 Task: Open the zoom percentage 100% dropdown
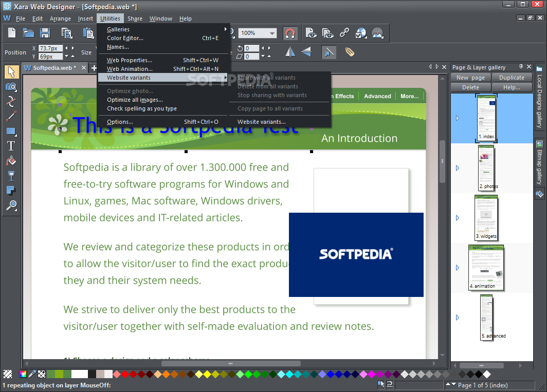pyautogui.click(x=272, y=33)
